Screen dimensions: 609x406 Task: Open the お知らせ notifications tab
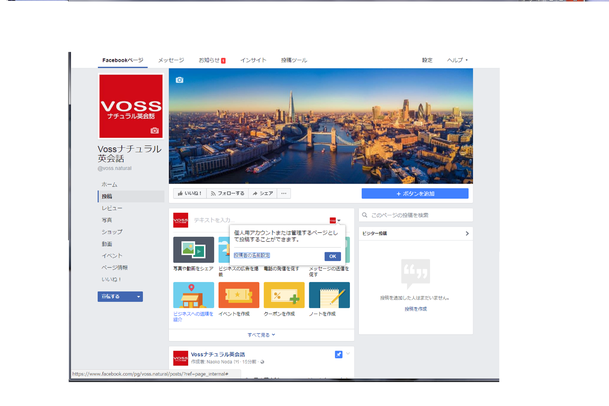click(x=212, y=60)
